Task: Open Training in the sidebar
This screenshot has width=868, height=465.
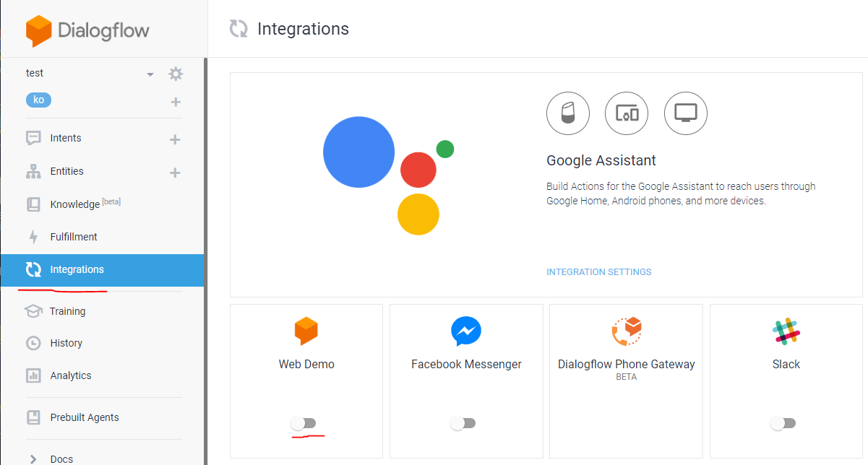Action: pos(67,311)
